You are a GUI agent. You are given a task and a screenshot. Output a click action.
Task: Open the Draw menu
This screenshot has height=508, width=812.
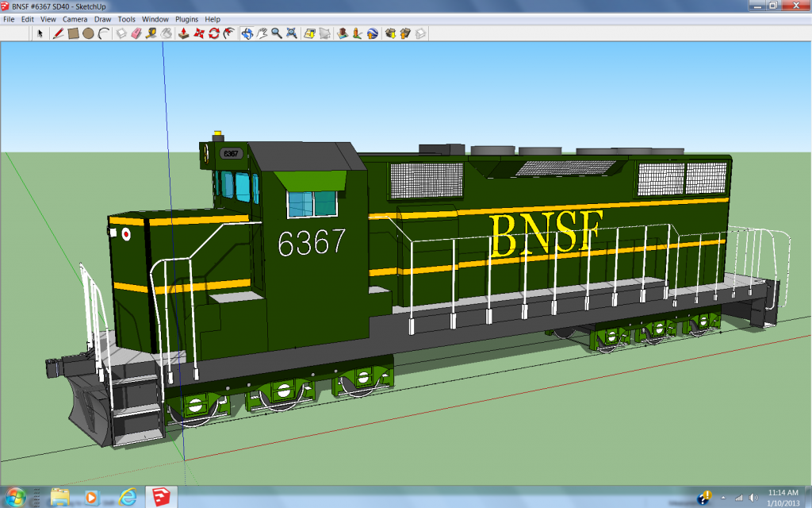pyautogui.click(x=102, y=19)
